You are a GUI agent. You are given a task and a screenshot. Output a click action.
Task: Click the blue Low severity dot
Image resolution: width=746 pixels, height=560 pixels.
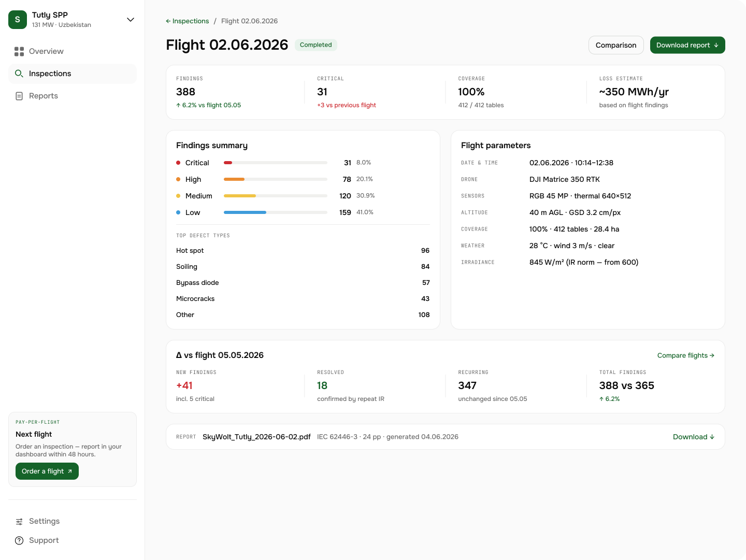coord(178,212)
